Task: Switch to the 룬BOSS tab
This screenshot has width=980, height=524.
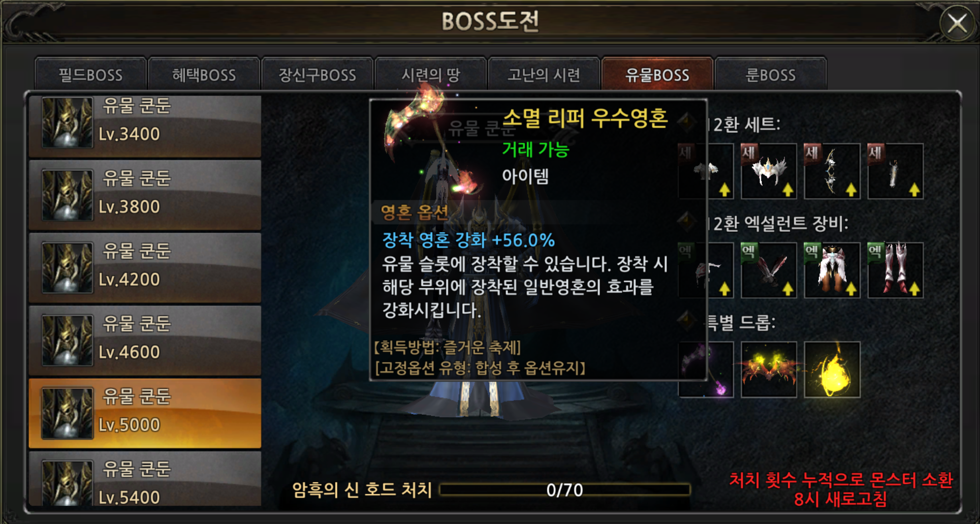Action: 770,74
